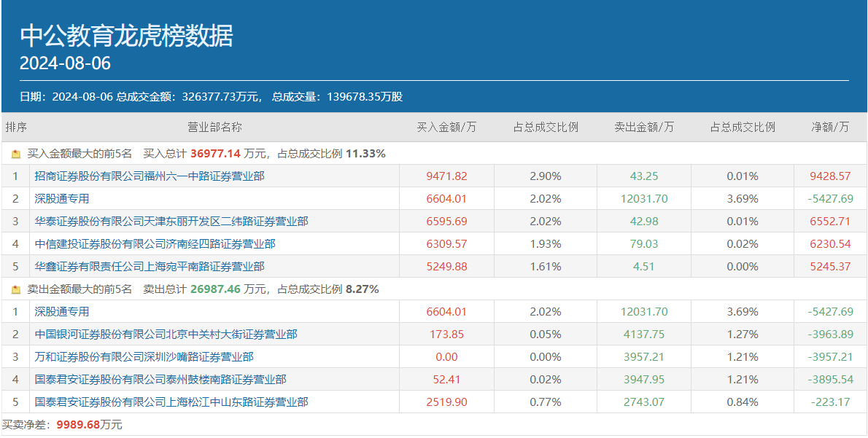This screenshot has width=868, height=438.
Task: Click the 中公教育龙虎榜数据 title
Action: point(126,34)
